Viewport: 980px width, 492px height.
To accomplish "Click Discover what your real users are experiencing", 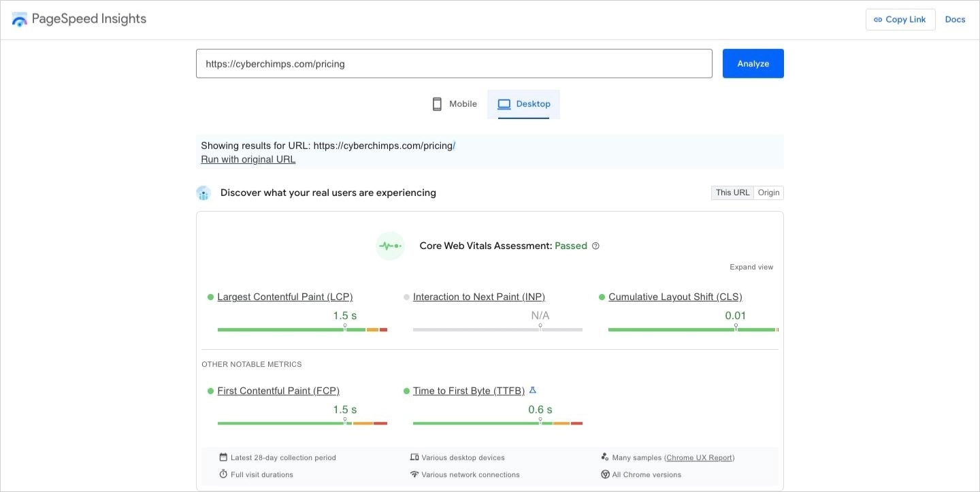I will (x=328, y=193).
